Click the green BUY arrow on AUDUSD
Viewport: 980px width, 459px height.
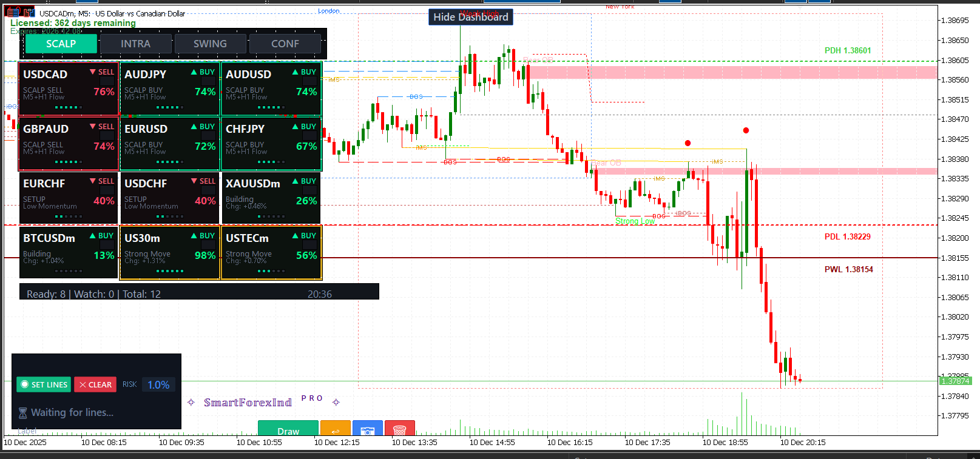pos(296,72)
